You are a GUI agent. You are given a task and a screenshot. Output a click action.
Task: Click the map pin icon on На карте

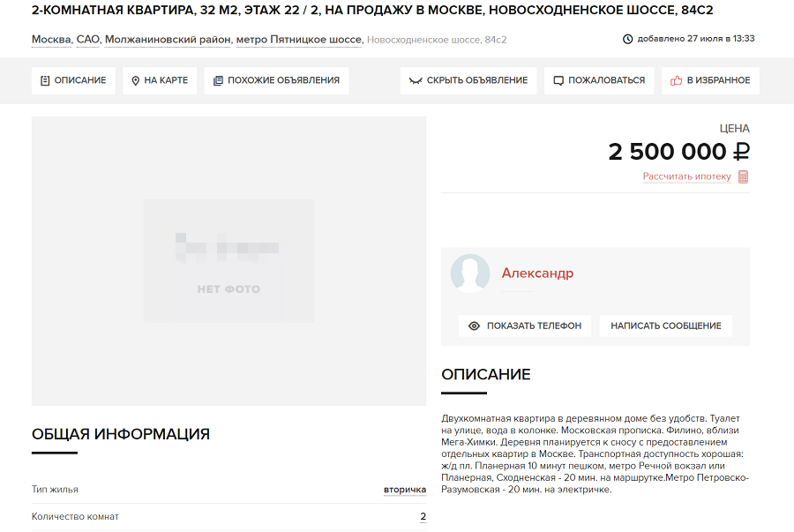(x=135, y=80)
